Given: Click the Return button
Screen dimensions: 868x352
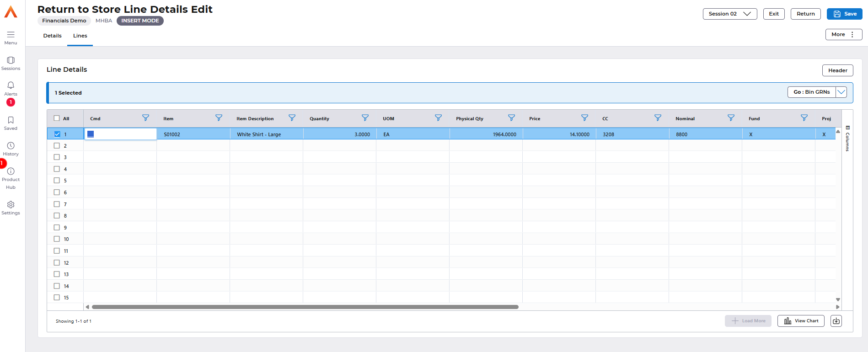Looking at the screenshot, I should coord(806,14).
